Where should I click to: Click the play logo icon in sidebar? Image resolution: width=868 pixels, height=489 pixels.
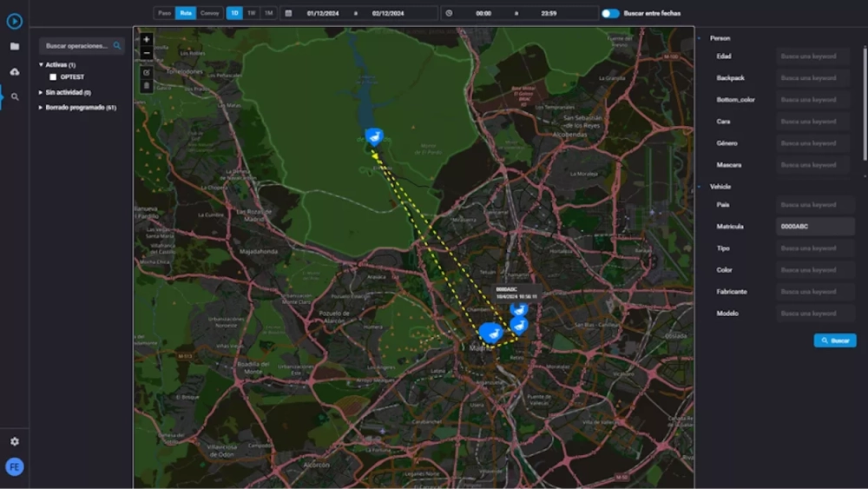point(14,22)
